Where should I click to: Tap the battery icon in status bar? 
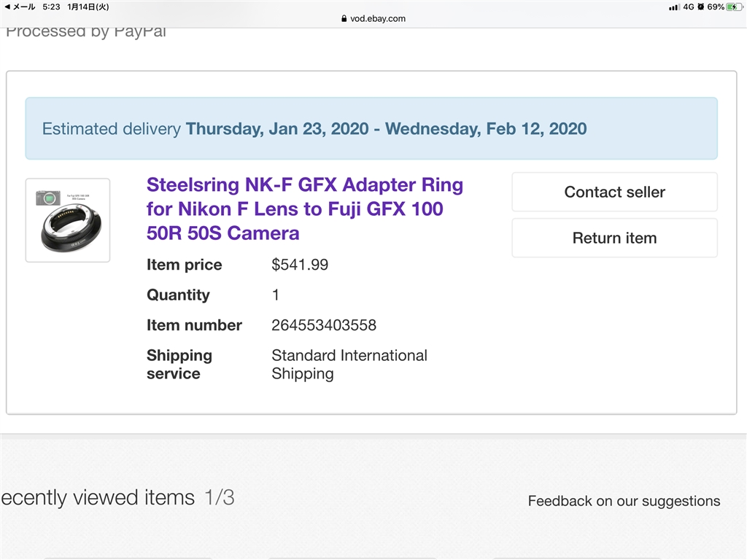coord(735,7)
